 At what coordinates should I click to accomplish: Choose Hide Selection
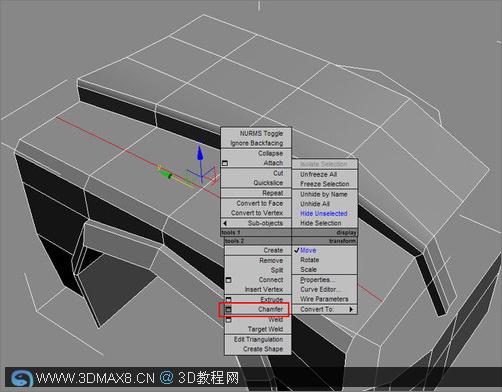tap(321, 223)
